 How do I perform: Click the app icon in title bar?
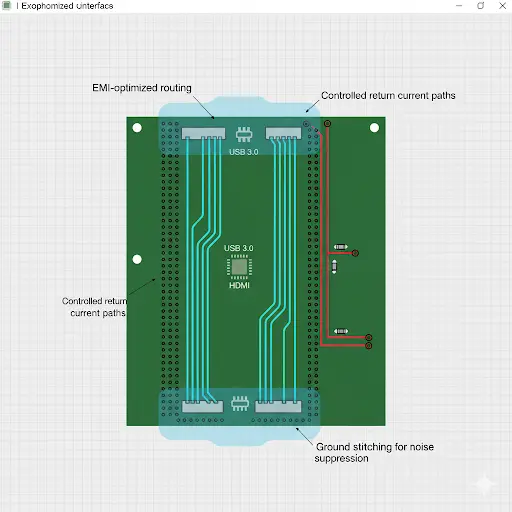tap(6, 6)
